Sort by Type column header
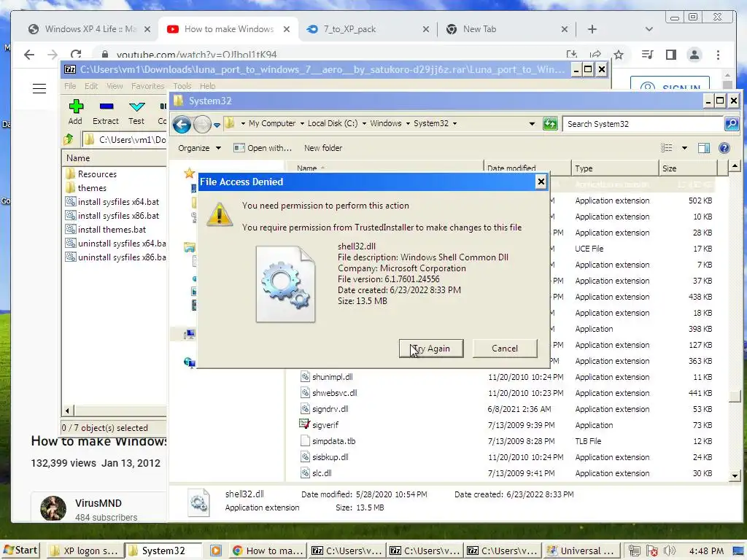The height and width of the screenshot is (560, 747). 614,168
